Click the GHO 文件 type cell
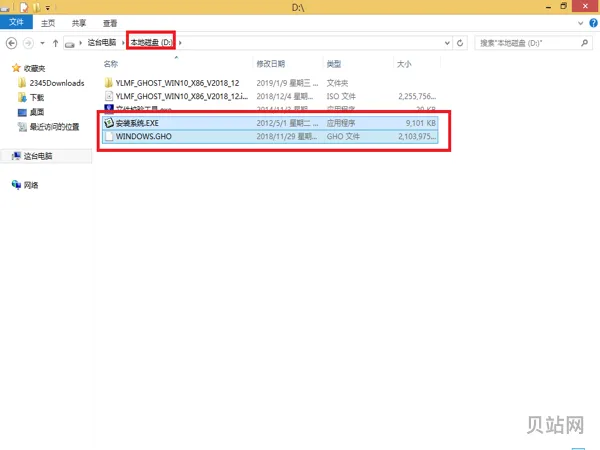Screen dimensions: 600x450 (x=343, y=137)
